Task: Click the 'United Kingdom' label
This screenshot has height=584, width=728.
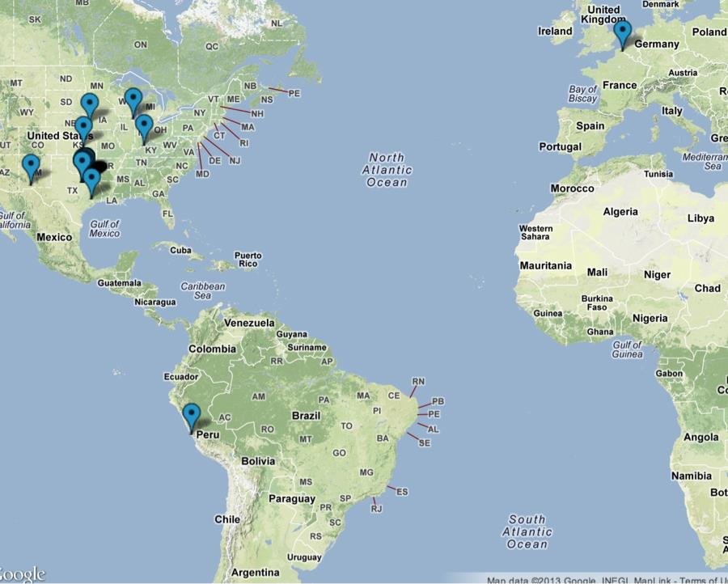Action: (603, 15)
